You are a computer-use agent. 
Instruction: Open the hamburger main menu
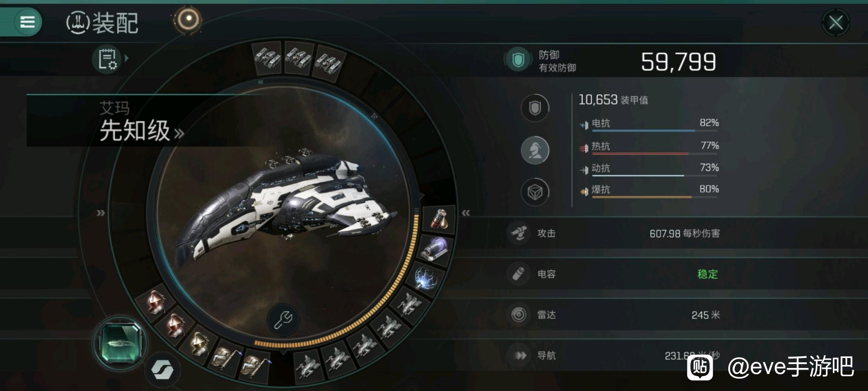[x=27, y=22]
